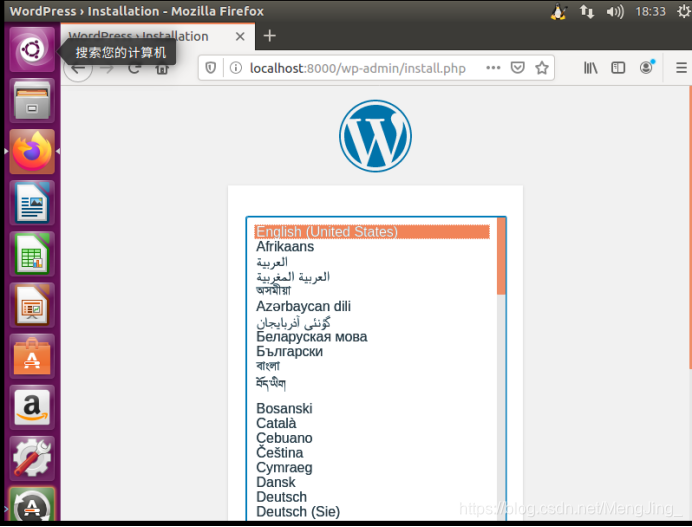
Task: Toggle Firefox sidebars icon
Action: click(x=618, y=68)
